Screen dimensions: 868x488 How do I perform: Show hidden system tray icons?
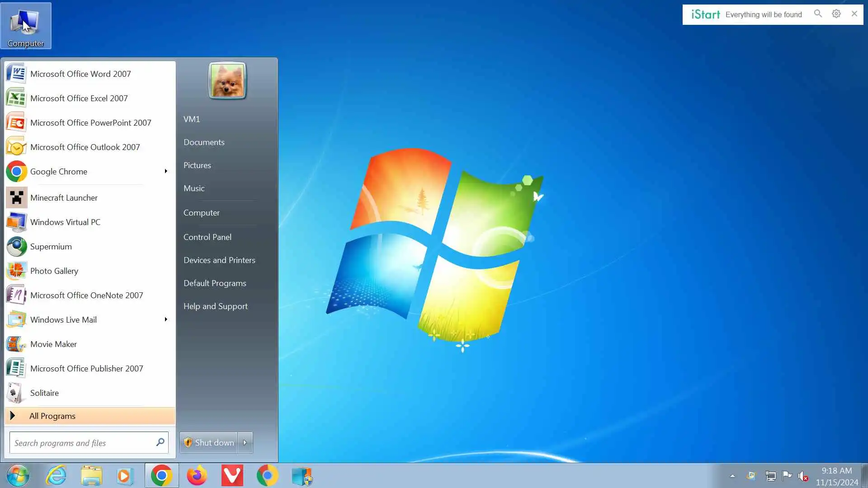click(732, 476)
